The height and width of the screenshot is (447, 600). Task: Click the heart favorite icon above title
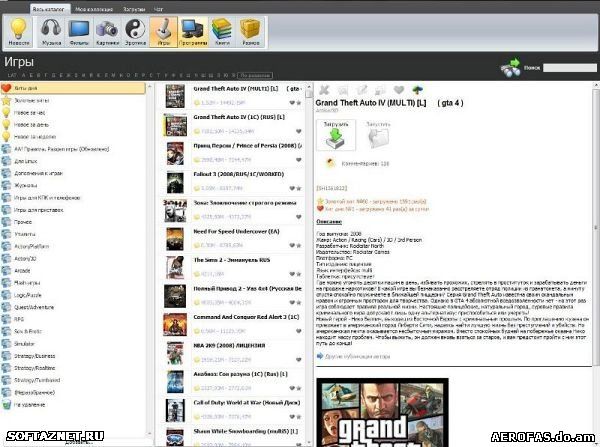pyautogui.click(x=399, y=90)
